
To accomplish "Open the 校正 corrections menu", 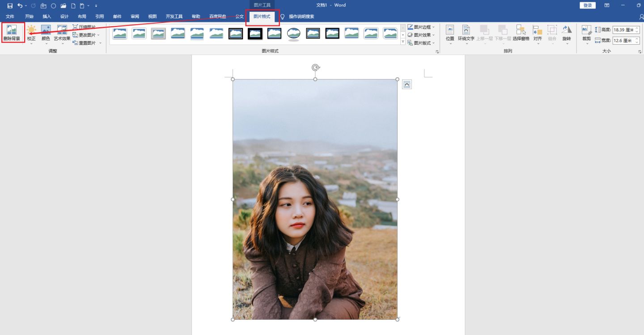I will click(31, 34).
